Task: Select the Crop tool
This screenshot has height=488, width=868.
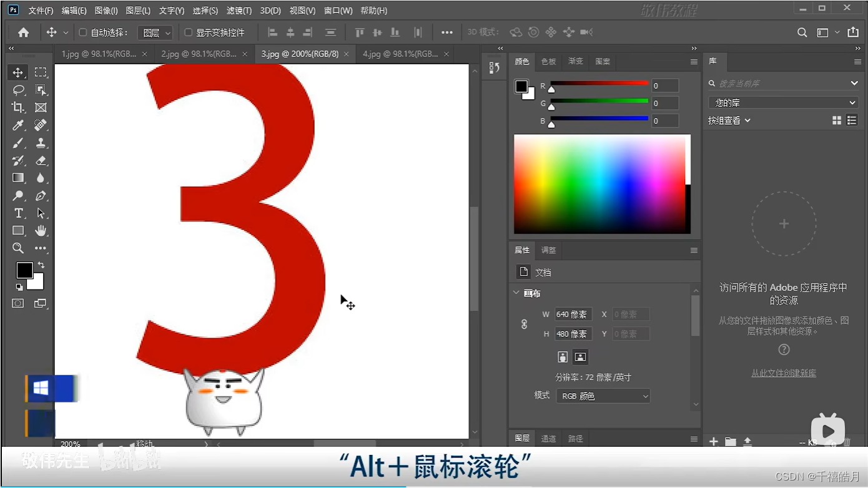Action: 18,107
